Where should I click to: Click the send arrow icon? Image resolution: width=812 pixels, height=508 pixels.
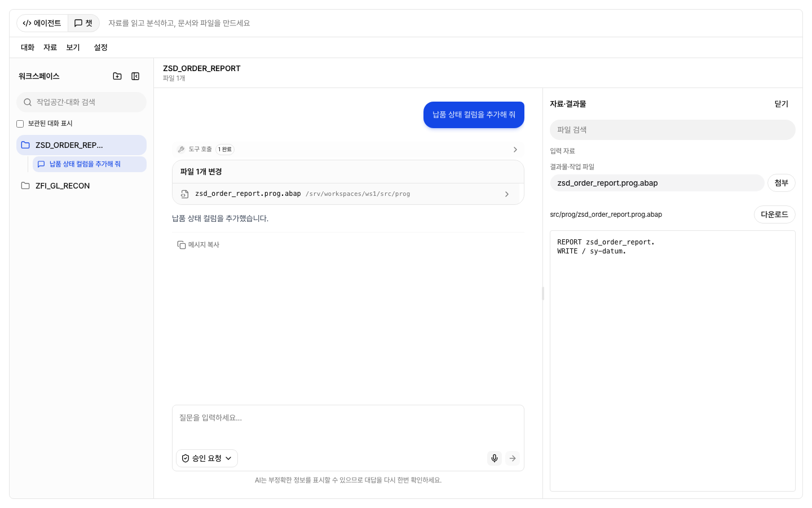pos(513,458)
